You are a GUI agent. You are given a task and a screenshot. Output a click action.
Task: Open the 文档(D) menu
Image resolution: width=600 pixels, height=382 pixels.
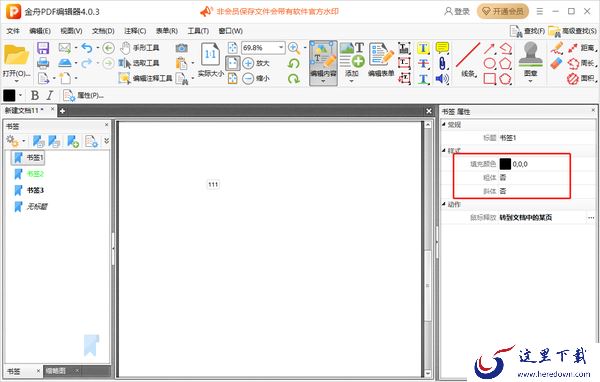click(103, 31)
